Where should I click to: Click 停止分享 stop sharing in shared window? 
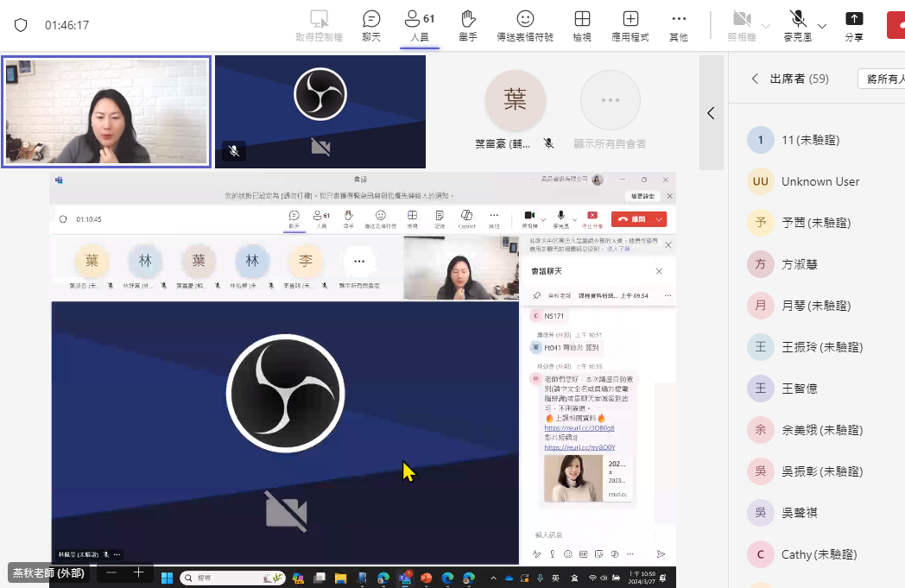point(592,218)
